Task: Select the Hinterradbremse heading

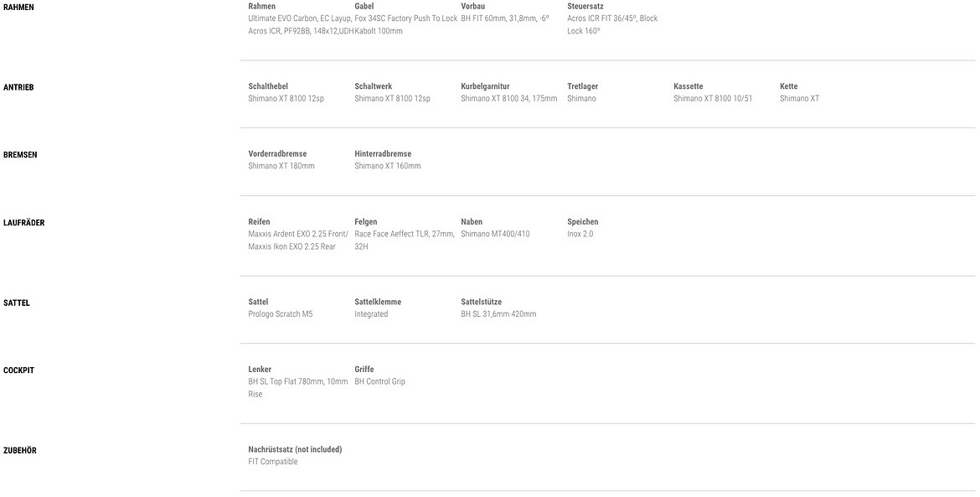Action: click(x=383, y=153)
